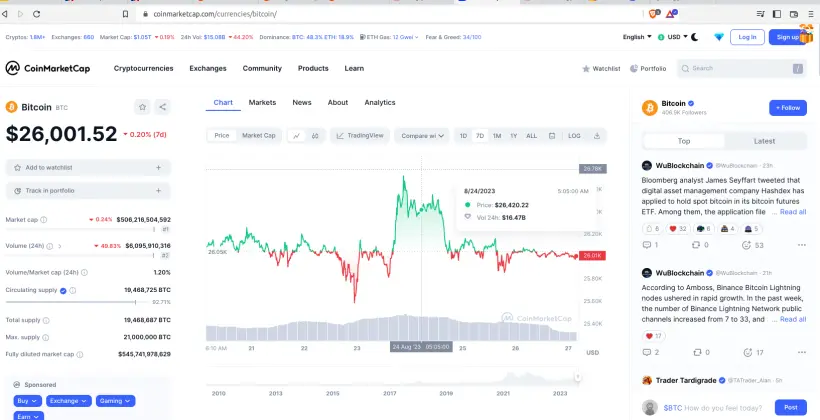Click the CoinMarketCap logo
Screen dimensions: 820x420
48,68
